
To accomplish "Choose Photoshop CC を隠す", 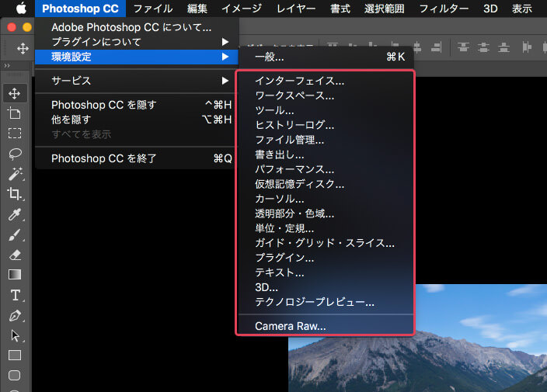I will (x=137, y=105).
